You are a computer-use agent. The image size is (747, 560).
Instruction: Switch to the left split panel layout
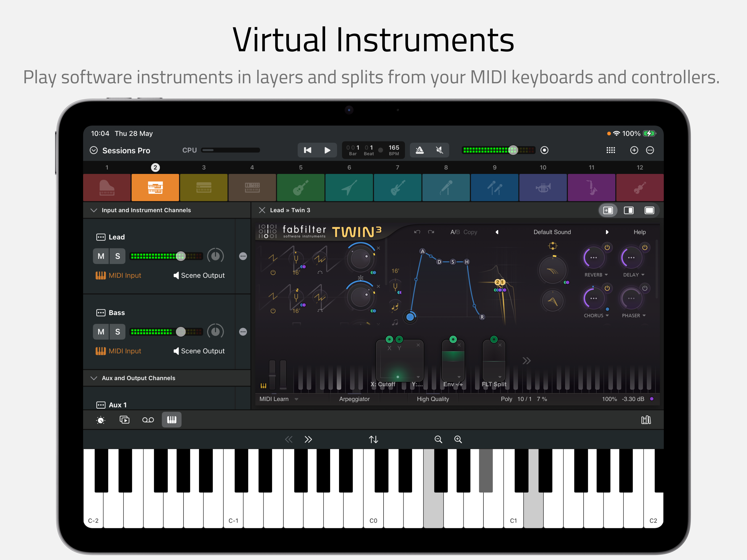[608, 210]
